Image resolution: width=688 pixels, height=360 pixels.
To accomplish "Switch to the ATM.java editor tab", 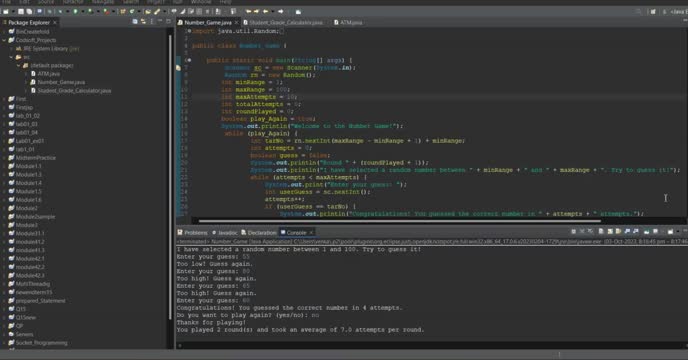I will (348, 22).
